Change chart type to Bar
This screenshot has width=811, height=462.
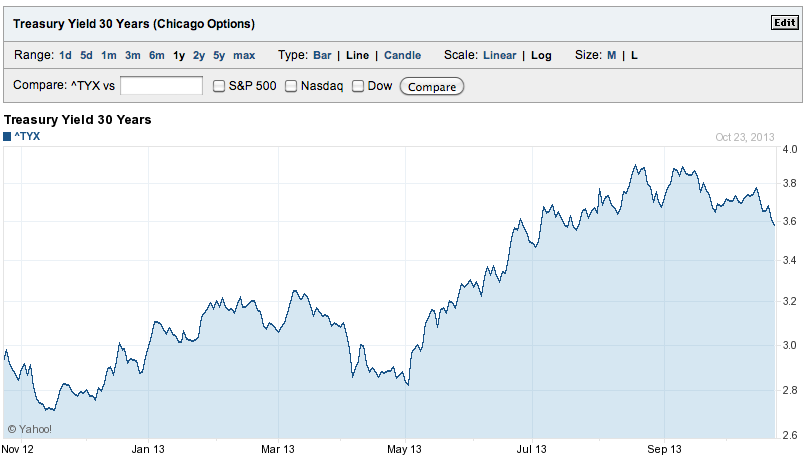[322, 55]
